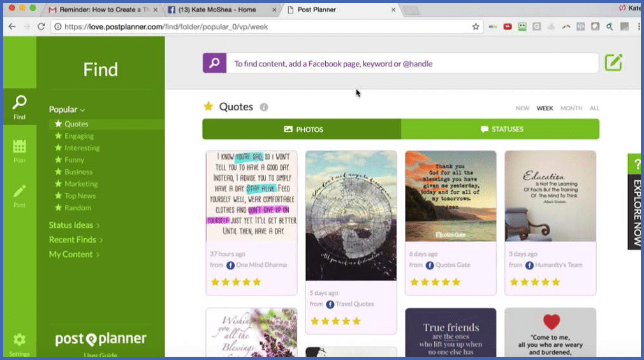The image size is (644, 360).
Task: Select the Marketing folder in sidebar
Action: pos(80,184)
